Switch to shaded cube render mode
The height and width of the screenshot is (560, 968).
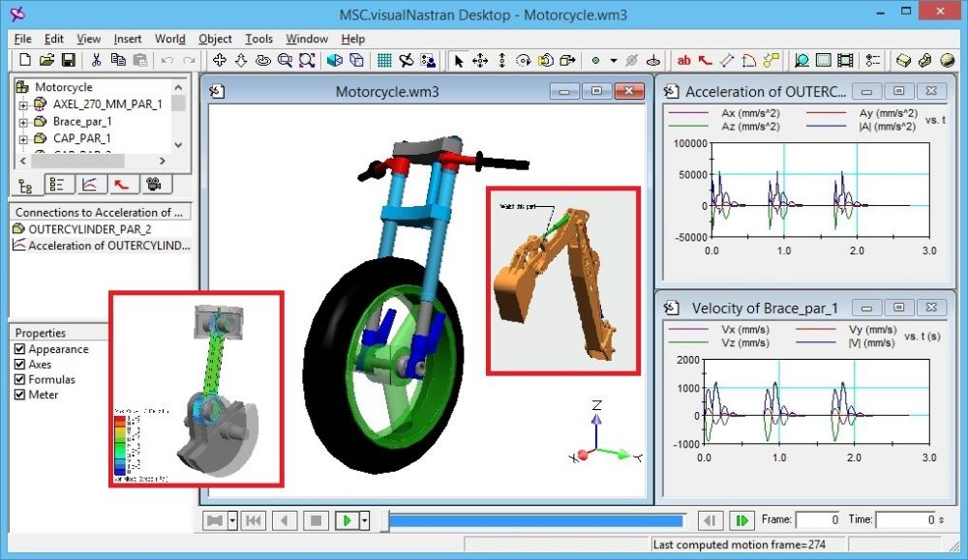click(x=335, y=60)
